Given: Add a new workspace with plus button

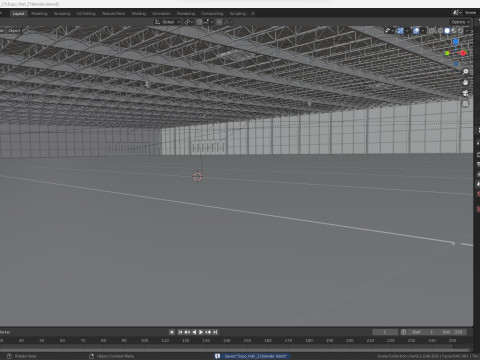Looking at the screenshot, I should (253, 14).
